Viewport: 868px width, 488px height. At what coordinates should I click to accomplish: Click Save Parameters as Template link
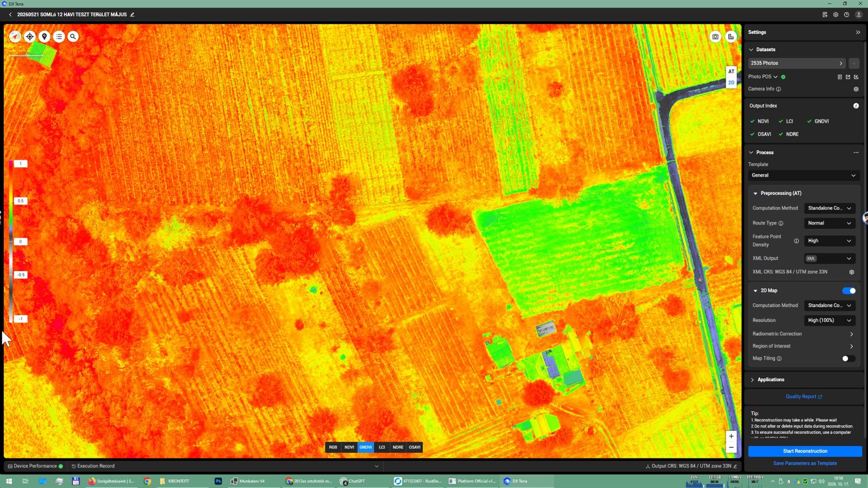[805, 464]
